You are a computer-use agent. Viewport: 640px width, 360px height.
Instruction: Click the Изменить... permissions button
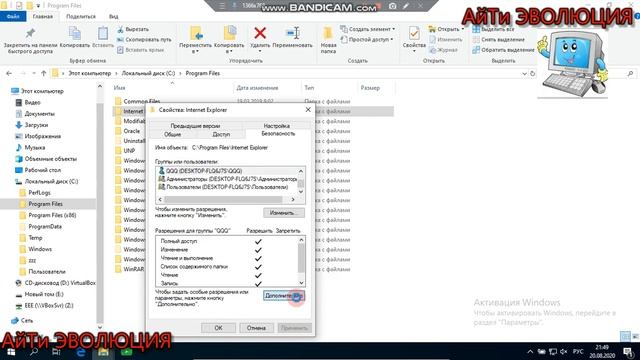pos(284,213)
